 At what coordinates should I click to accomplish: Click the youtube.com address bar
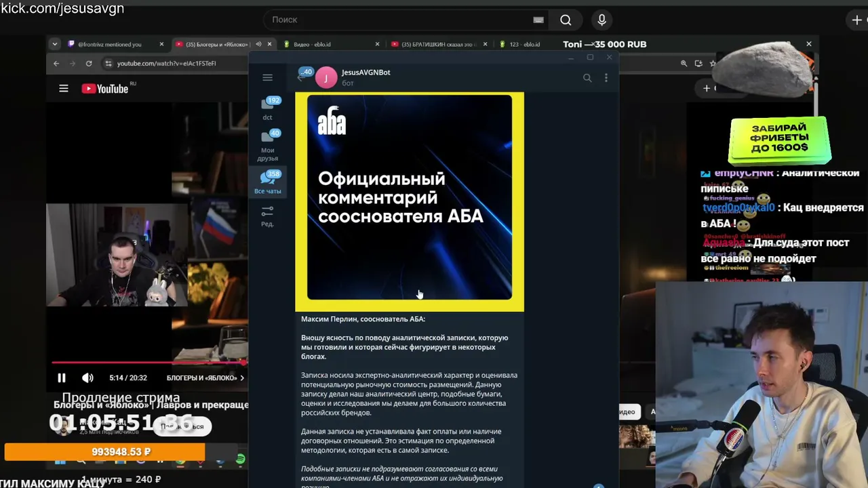click(166, 64)
